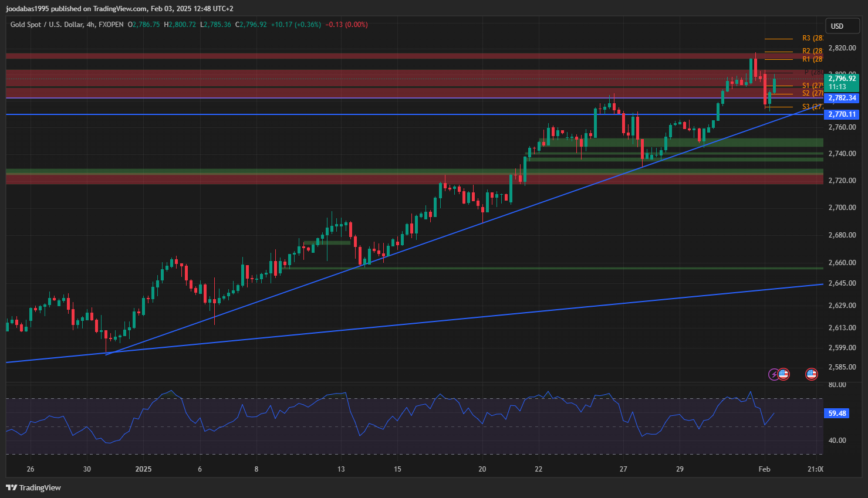Click the 15 date label on time axis
The width and height of the screenshot is (868, 498).
pos(397,469)
